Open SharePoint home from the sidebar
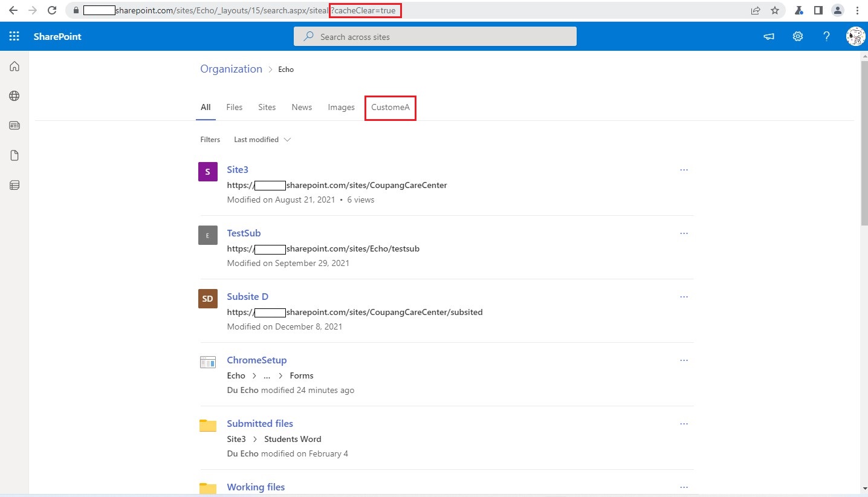This screenshot has height=497, width=868. [14, 66]
